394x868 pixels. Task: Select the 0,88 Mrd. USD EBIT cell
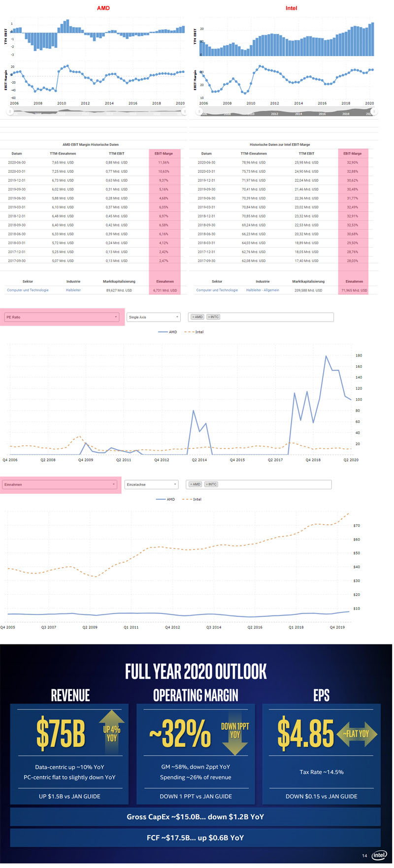[117, 162]
